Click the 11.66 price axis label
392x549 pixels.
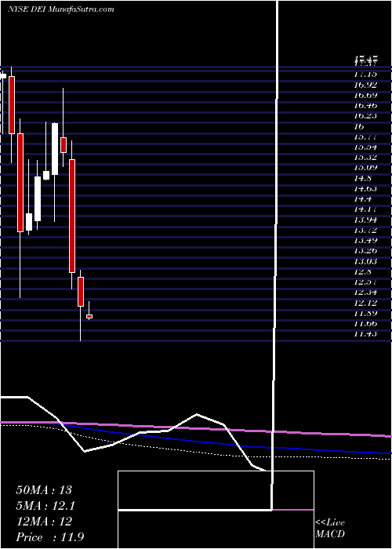click(x=365, y=323)
